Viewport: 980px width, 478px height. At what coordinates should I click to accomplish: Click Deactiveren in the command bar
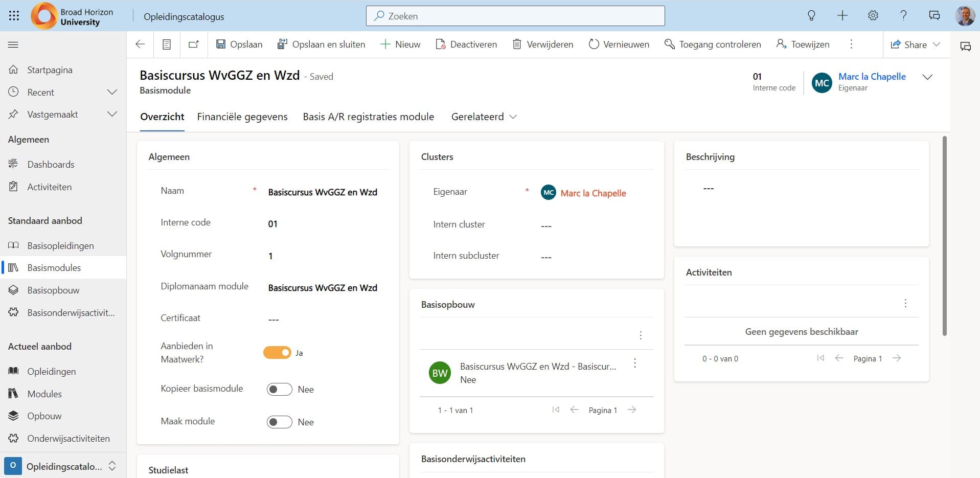(x=466, y=44)
